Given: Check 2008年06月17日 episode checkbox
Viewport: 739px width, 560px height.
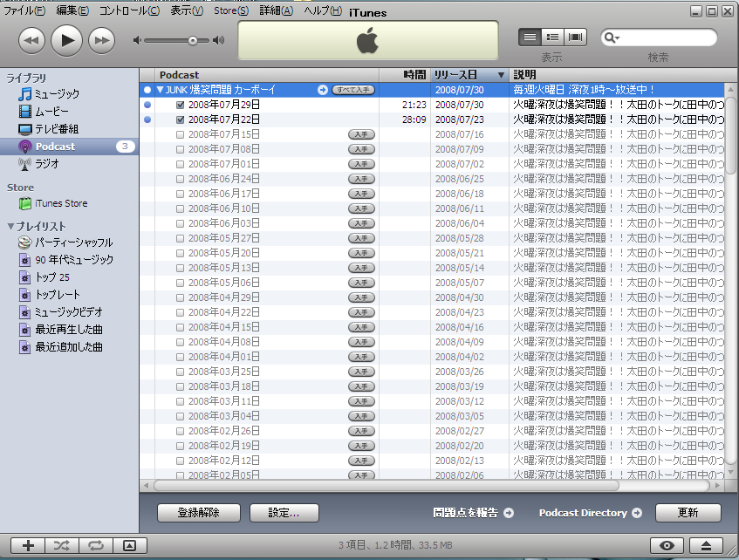Looking at the screenshot, I should click(180, 194).
